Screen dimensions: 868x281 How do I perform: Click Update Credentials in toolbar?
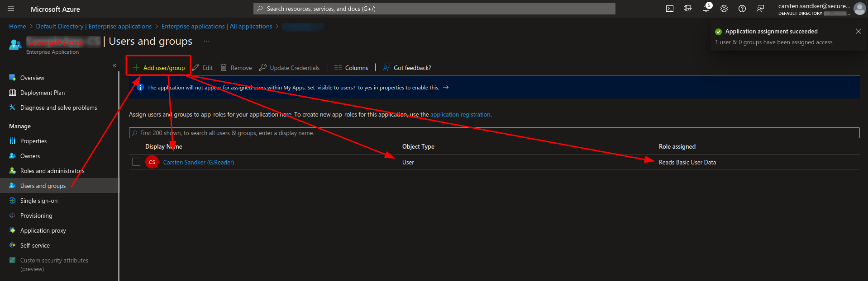coord(290,68)
